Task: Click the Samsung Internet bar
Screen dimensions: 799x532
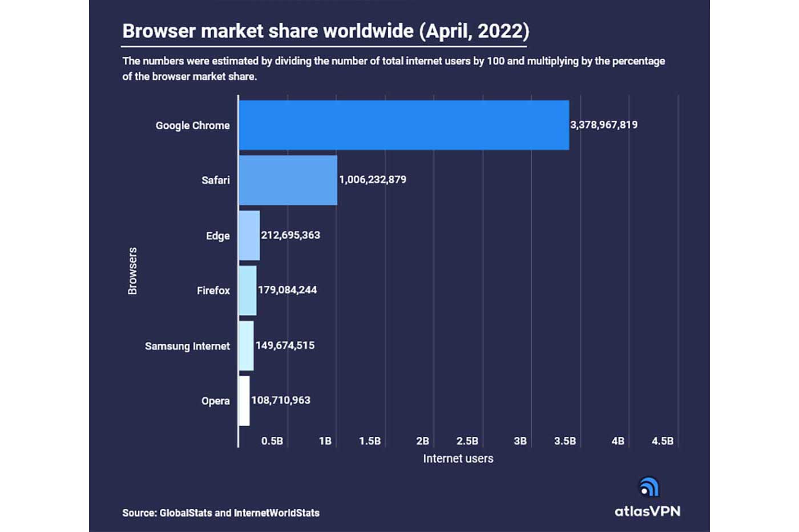Action: (x=246, y=345)
